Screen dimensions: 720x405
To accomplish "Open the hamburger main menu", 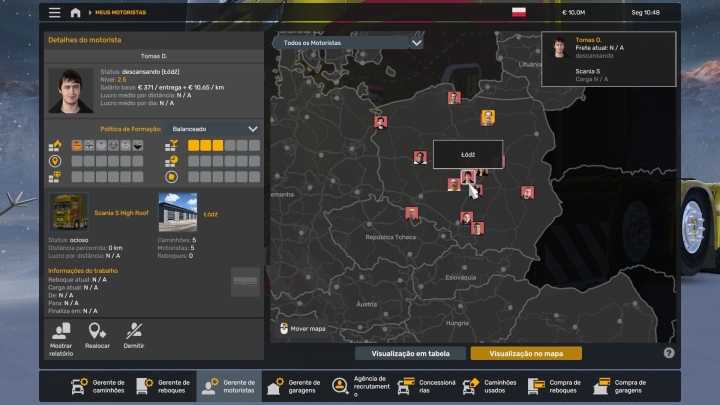I will (55, 12).
